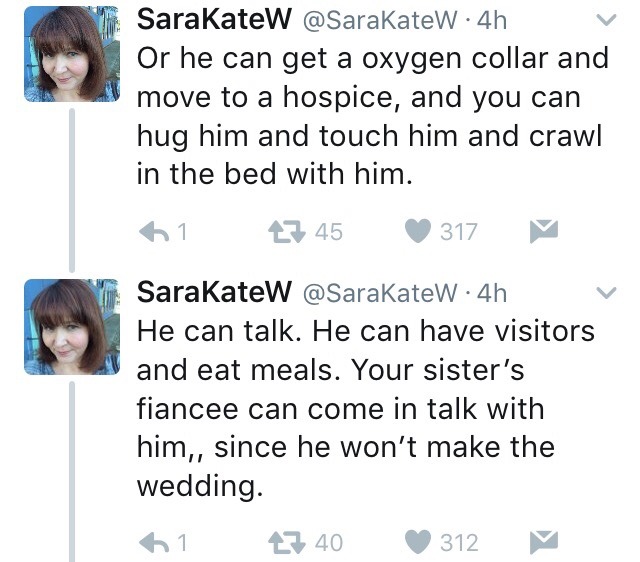
Task: Like the 'He can talk' tweet
Action: [418, 543]
